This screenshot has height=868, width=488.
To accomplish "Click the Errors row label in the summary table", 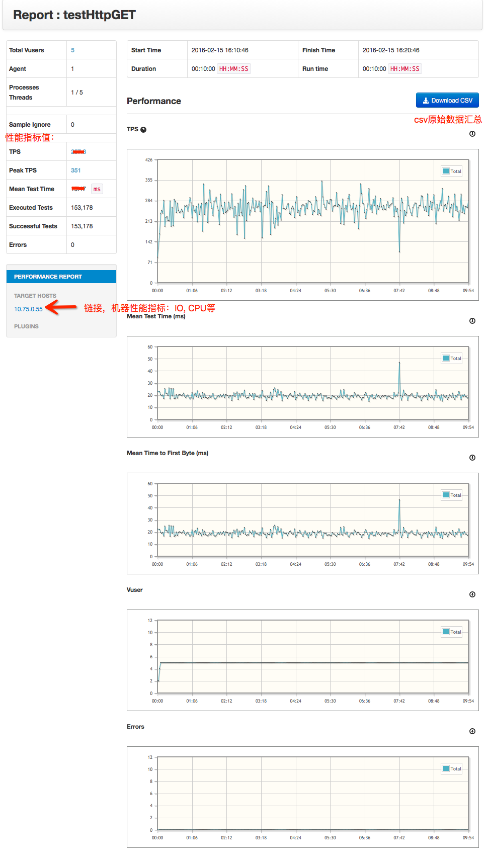I will coord(18,245).
